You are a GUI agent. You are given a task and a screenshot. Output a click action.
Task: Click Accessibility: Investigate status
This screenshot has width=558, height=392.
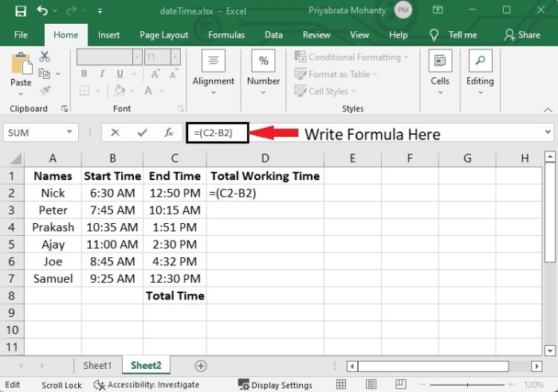[x=146, y=385]
